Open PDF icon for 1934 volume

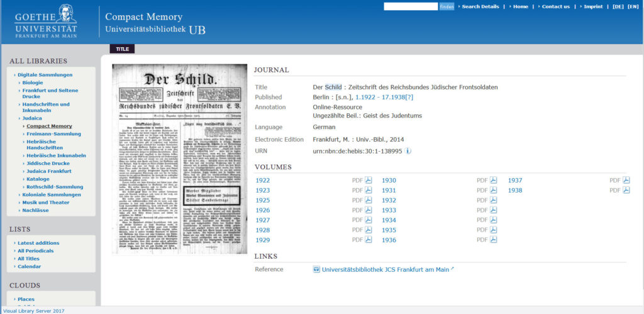pos(493,220)
